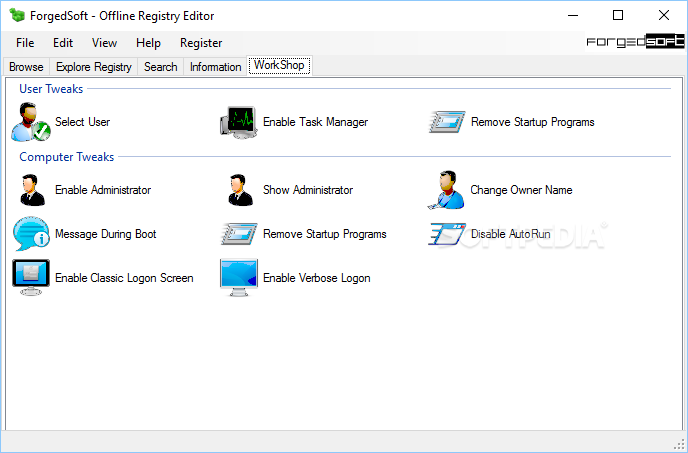
Task: Select the WorkShop tab
Action: pyautogui.click(x=280, y=65)
